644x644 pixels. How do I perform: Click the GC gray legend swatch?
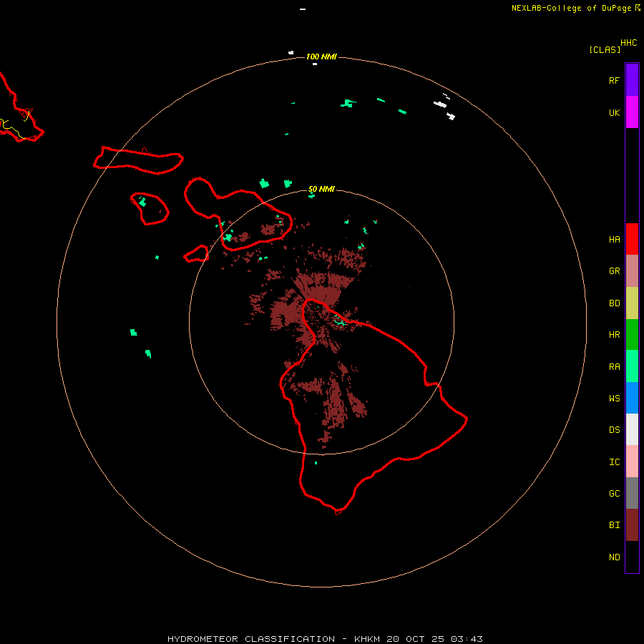[x=632, y=493]
